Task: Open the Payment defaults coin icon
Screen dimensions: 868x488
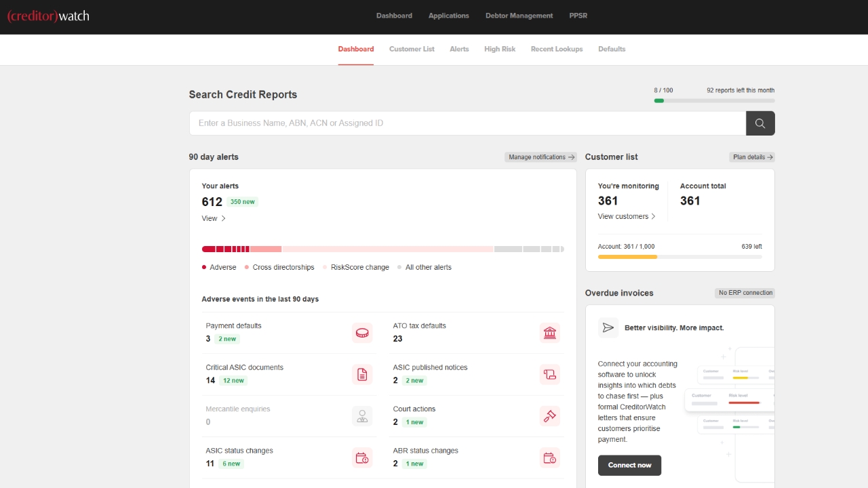Action: pos(362,333)
